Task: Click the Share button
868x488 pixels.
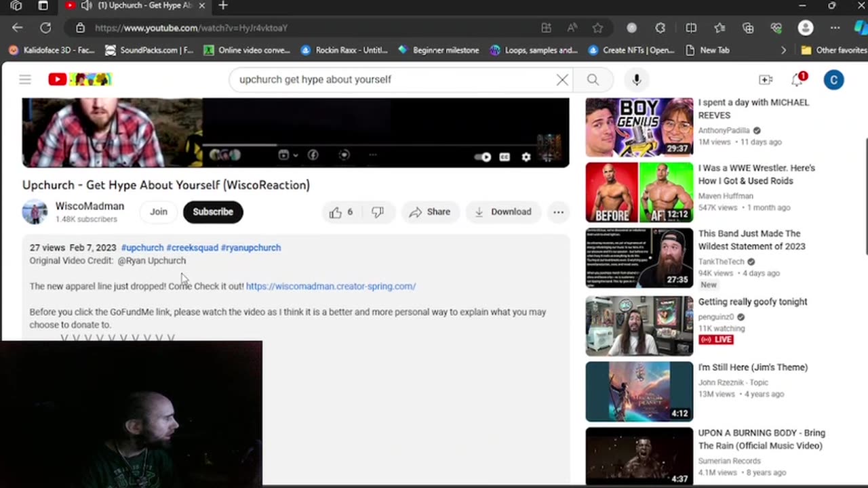Action: 430,212
